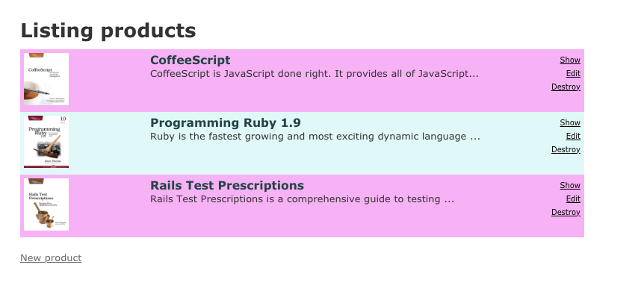
Task: Click the Ruby fastest growing description text
Action: tap(315, 137)
